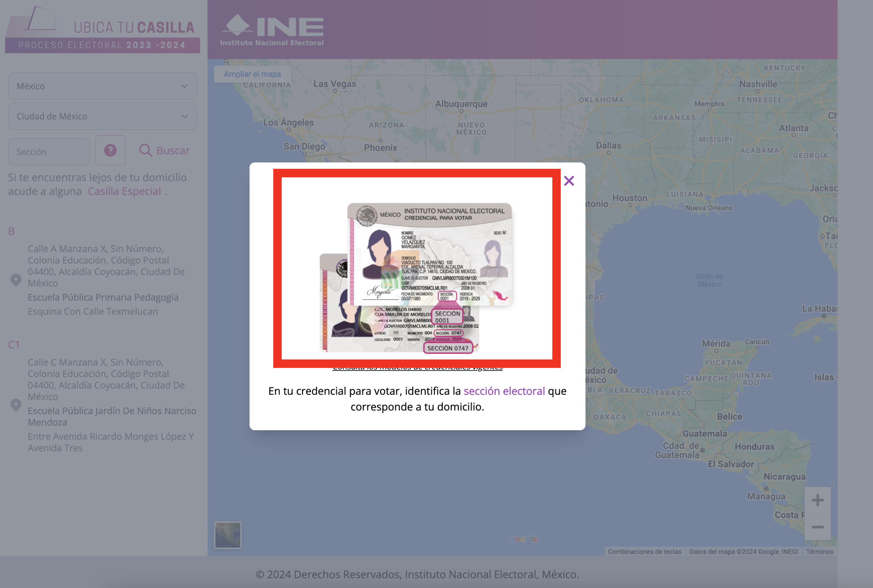Click the Dallas label on the map
Image resolution: width=873 pixels, height=588 pixels.
pyautogui.click(x=608, y=146)
